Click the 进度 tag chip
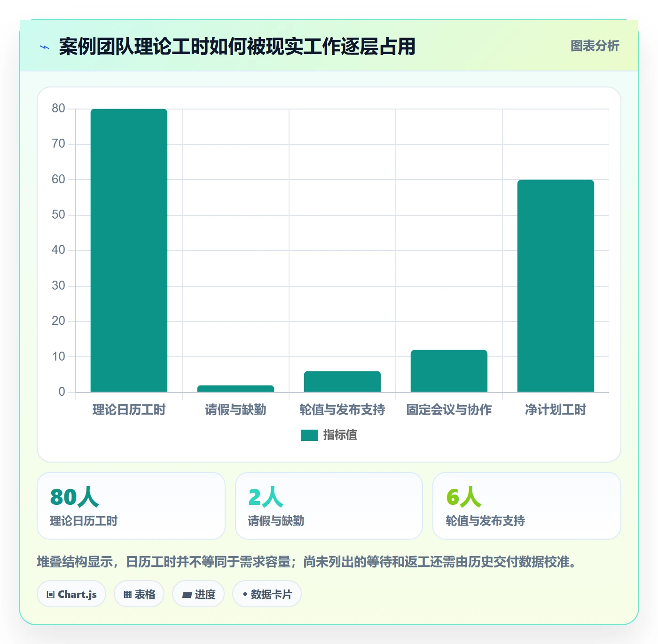 (198, 594)
